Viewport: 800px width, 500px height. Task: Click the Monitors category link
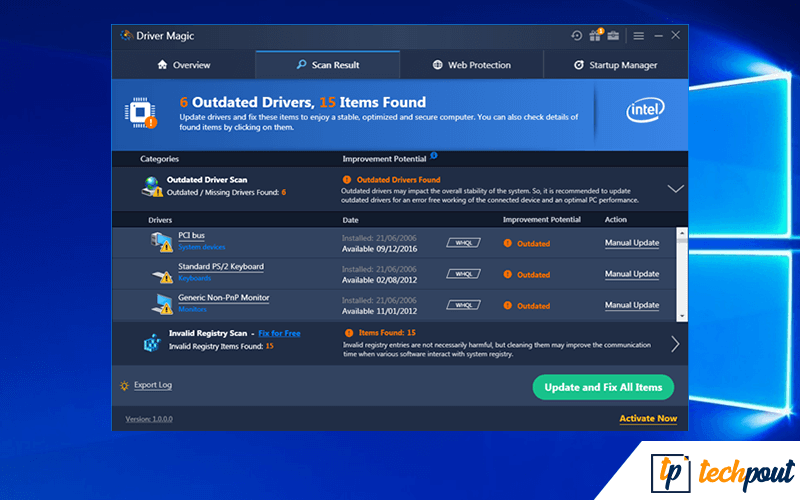192,309
